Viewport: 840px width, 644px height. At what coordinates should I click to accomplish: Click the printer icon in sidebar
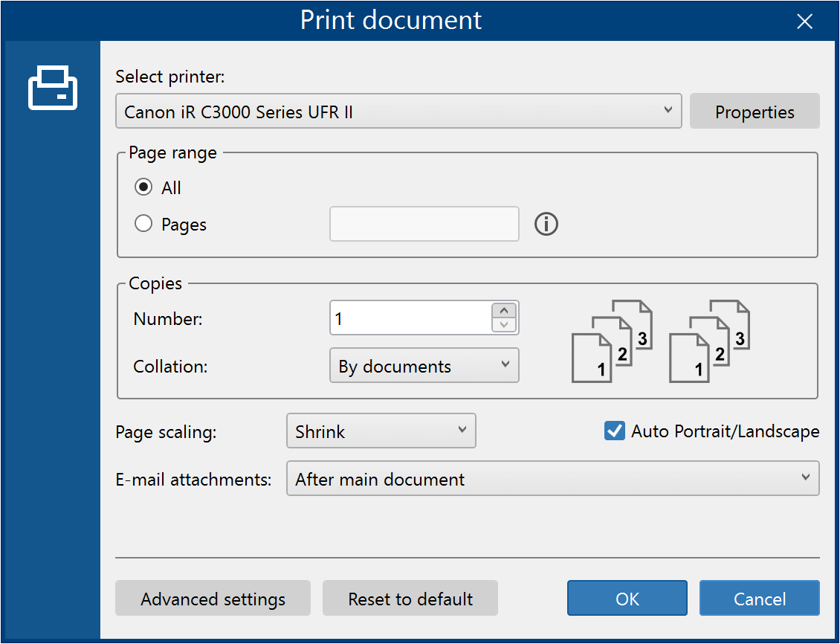(53, 88)
